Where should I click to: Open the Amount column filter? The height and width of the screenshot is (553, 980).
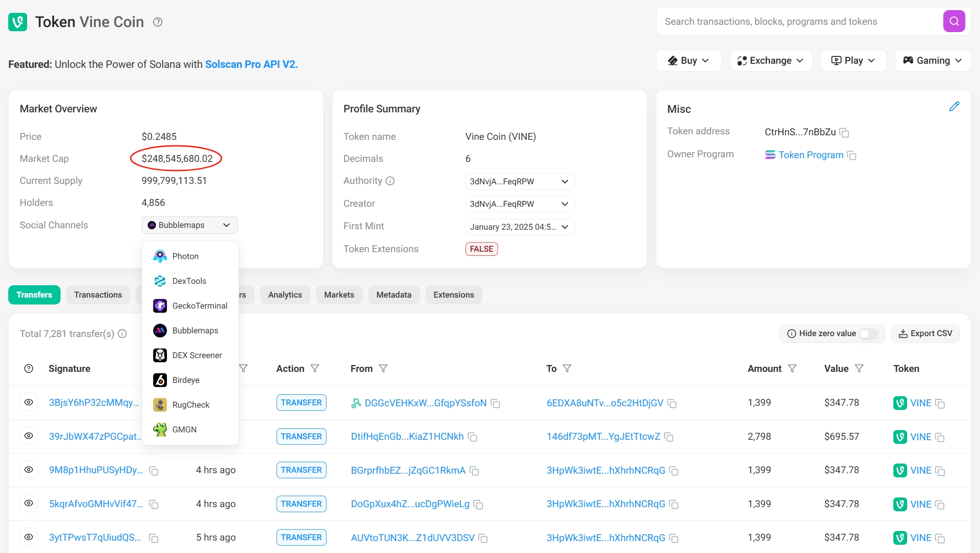click(x=792, y=369)
